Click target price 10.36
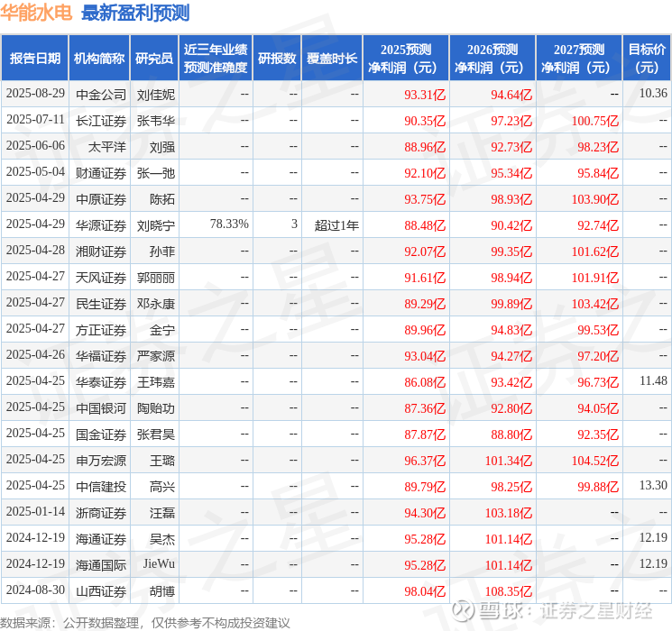Viewport: 672px width, 631px height. pos(653,94)
